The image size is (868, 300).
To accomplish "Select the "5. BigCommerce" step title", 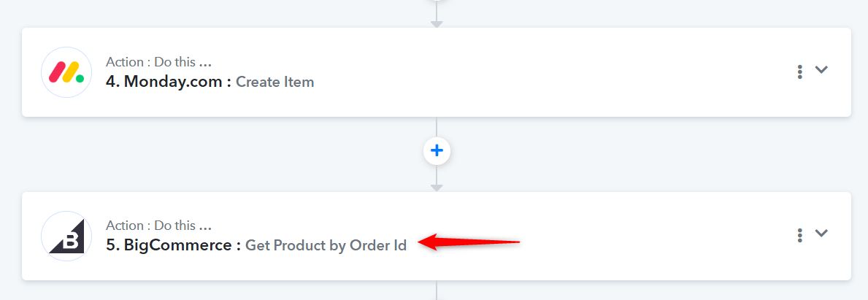I will (173, 245).
